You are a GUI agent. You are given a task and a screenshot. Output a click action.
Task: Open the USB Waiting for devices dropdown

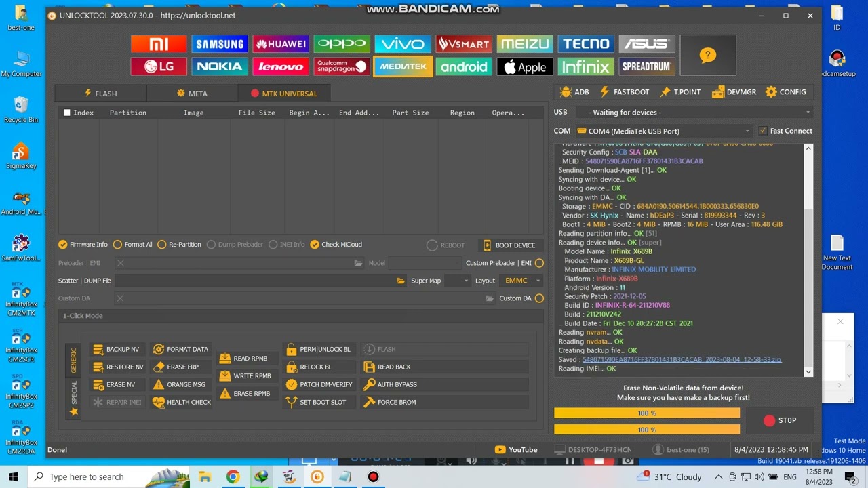694,113
